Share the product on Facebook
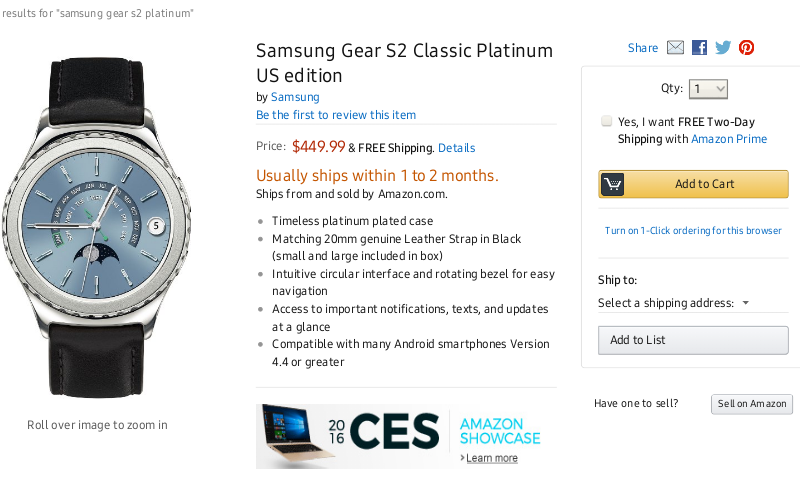Screen dimensions: 800x480 699,48
